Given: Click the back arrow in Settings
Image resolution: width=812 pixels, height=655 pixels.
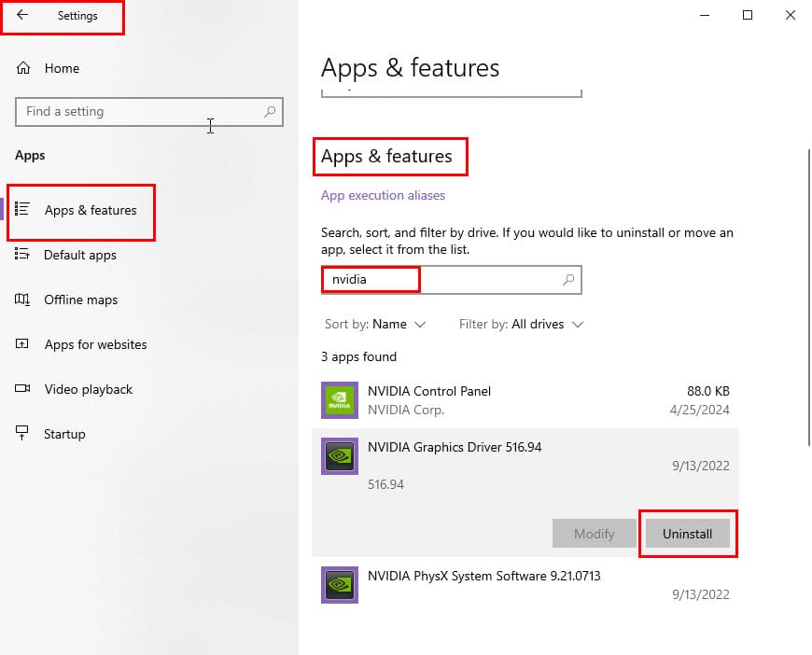Looking at the screenshot, I should point(22,15).
